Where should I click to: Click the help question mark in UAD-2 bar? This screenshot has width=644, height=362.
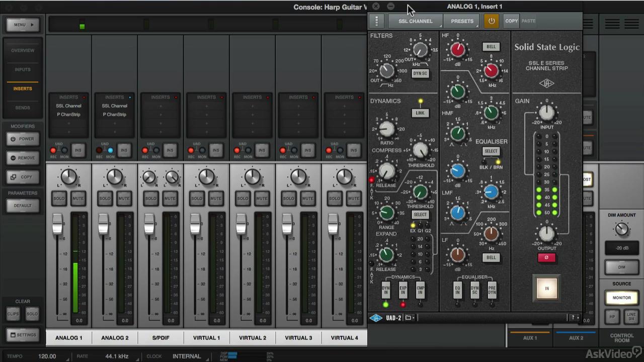[573, 317]
